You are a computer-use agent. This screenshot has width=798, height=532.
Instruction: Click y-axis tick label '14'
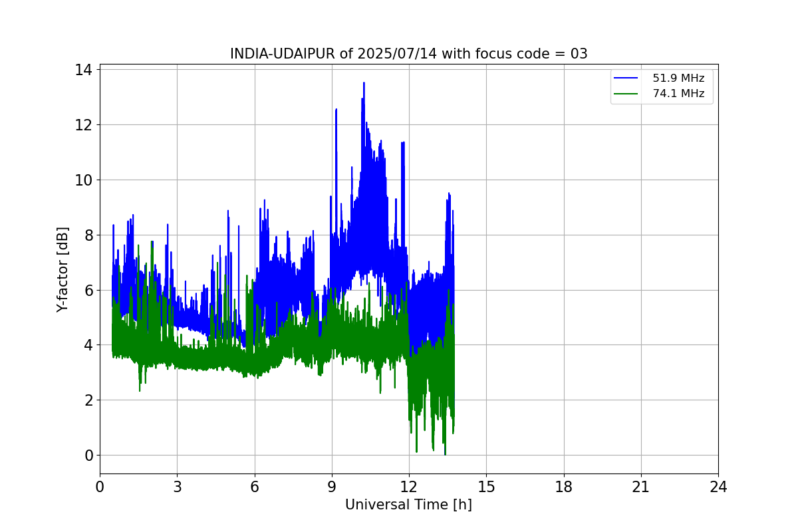[x=84, y=70]
